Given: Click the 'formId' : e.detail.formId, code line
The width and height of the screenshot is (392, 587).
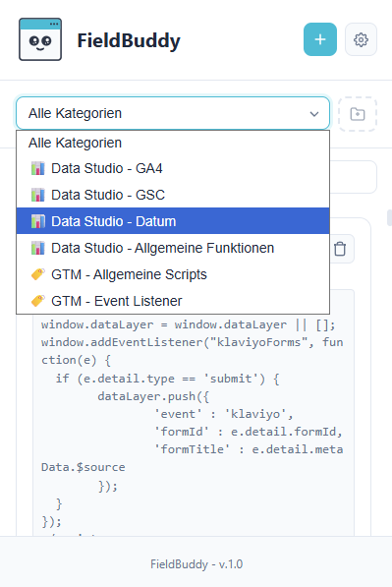Looking at the screenshot, I should [249, 432].
